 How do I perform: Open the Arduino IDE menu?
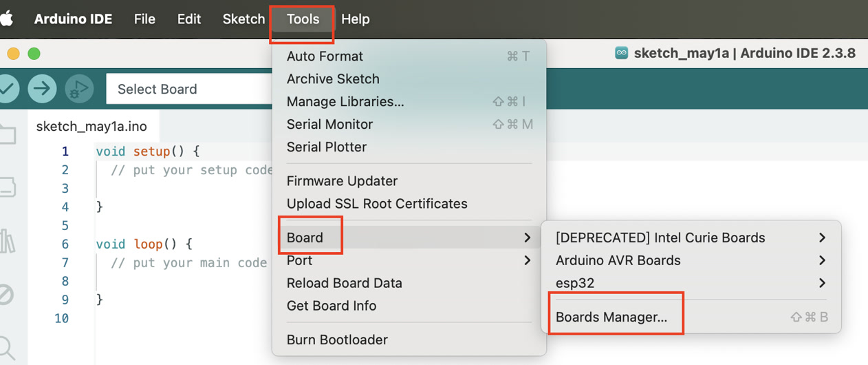[73, 19]
